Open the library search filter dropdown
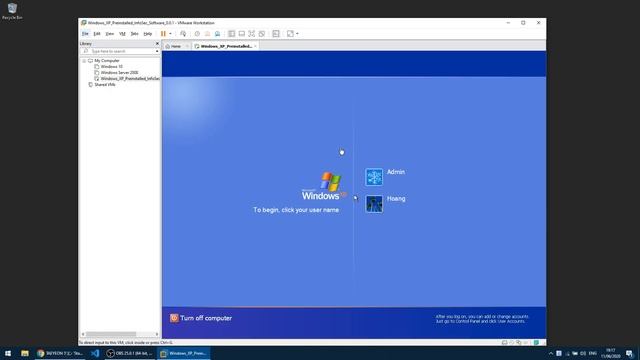Screen dimensions: 640x360 (157, 51)
